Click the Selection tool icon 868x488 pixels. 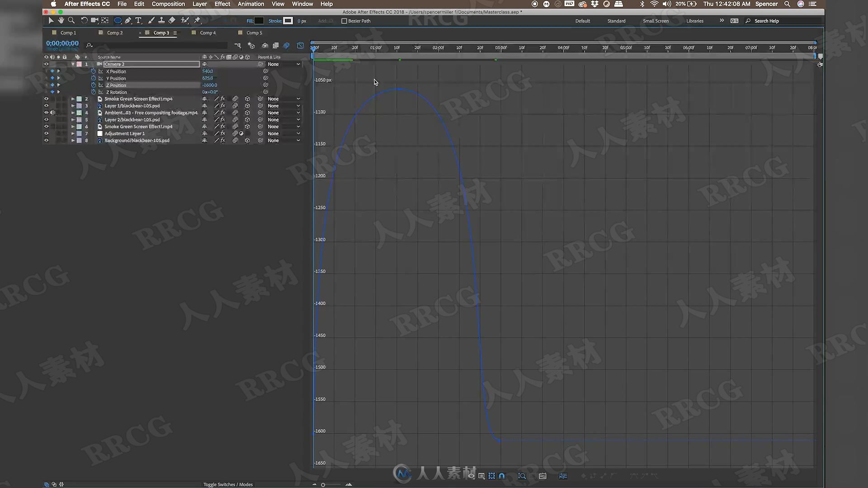[x=51, y=20]
